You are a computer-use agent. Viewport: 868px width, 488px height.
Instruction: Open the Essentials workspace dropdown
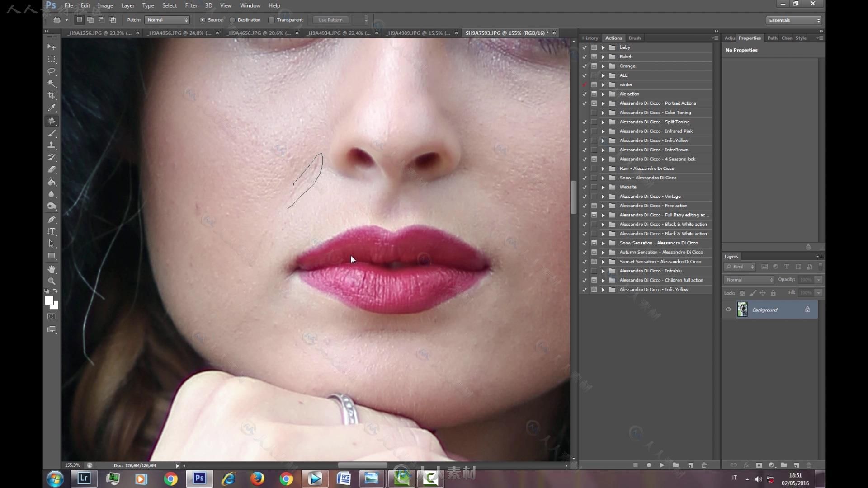[794, 20]
